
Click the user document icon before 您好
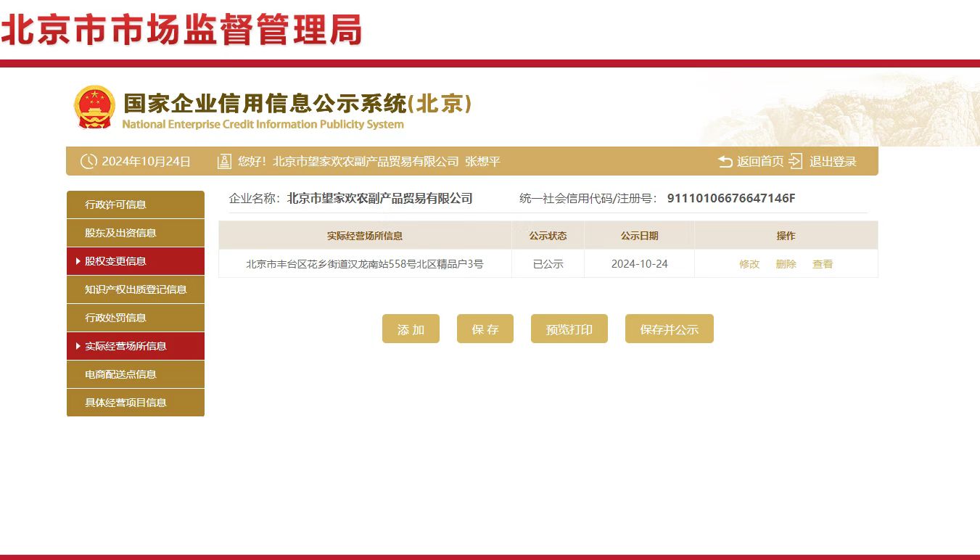pyautogui.click(x=224, y=161)
